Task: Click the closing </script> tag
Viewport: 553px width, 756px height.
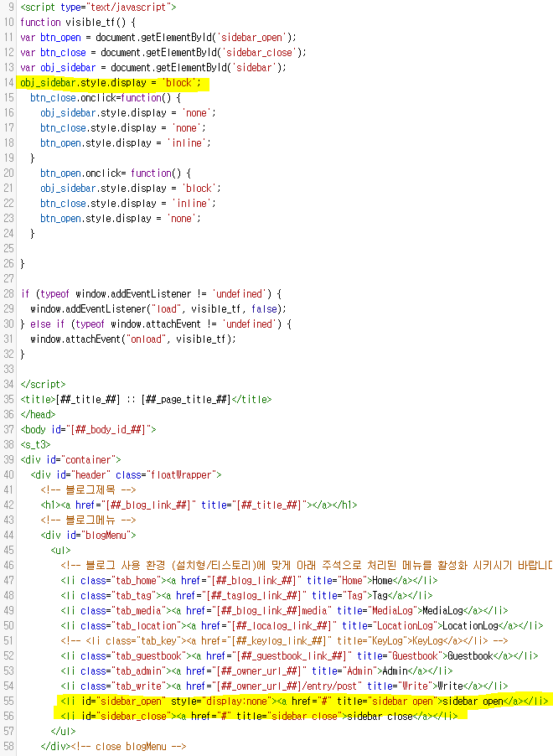Action: 43,384
